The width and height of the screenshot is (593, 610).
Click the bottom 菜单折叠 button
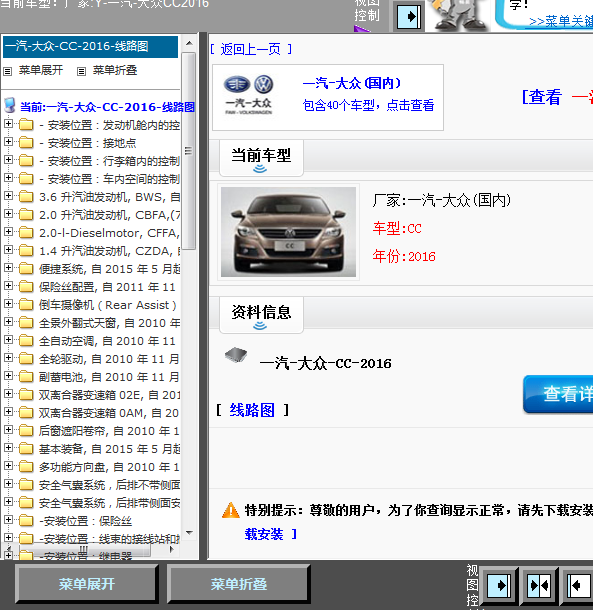(239, 584)
